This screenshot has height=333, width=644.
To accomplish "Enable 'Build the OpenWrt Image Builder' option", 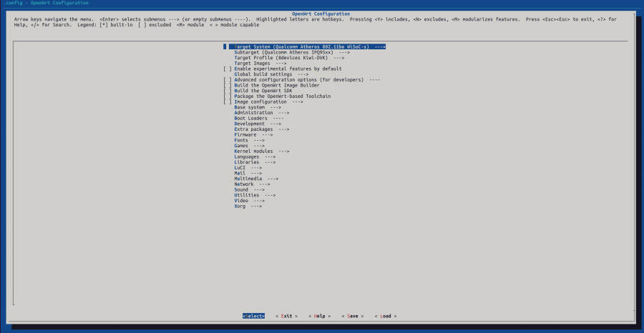I will pos(227,85).
